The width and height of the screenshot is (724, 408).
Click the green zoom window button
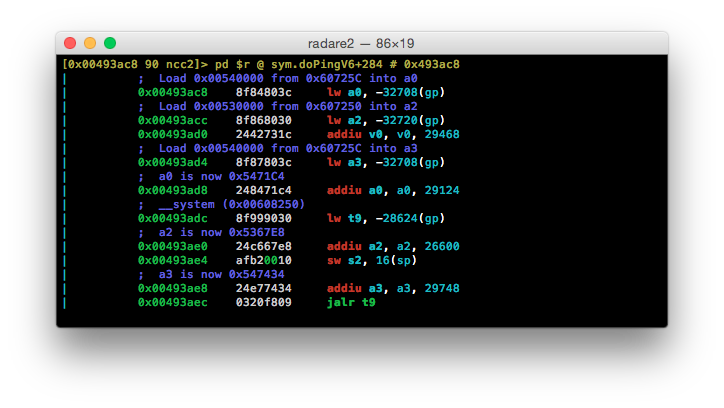pyautogui.click(x=110, y=43)
